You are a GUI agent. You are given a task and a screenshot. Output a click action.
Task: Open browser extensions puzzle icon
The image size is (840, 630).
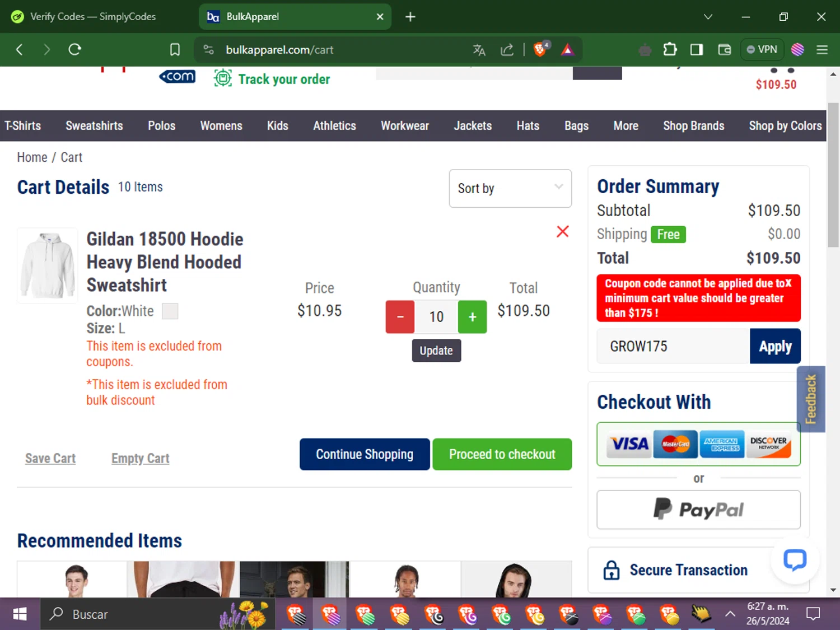(x=670, y=49)
